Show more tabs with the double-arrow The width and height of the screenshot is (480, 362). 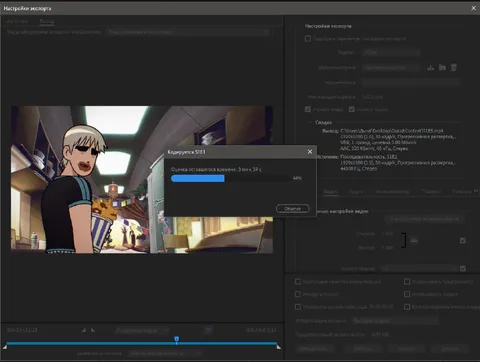pyautogui.click(x=476, y=191)
